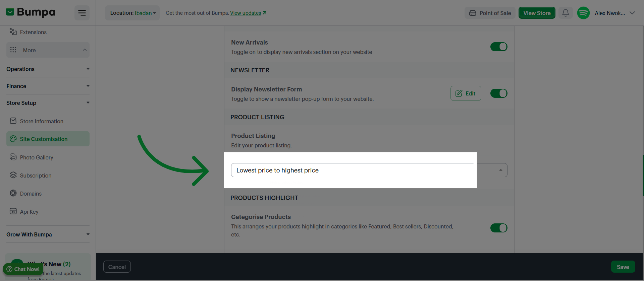644x281 pixels.
Task: Click the Site Customisation palette icon
Action: (13, 139)
